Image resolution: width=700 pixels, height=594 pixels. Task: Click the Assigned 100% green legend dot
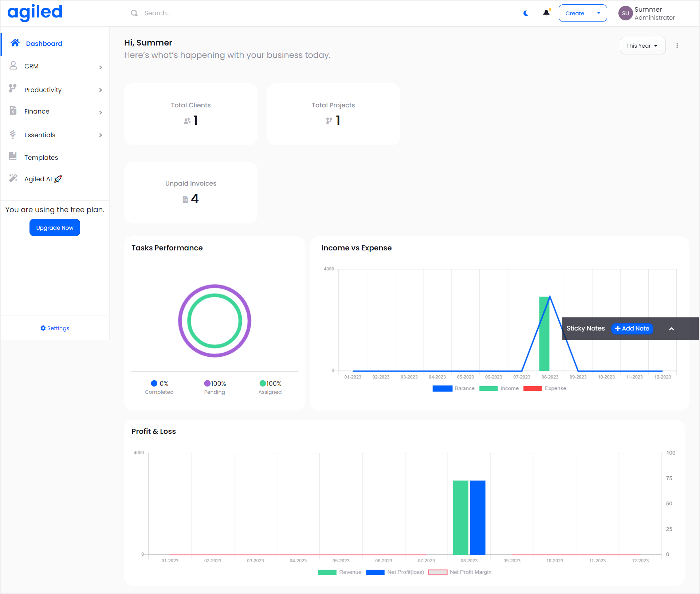coord(263,383)
